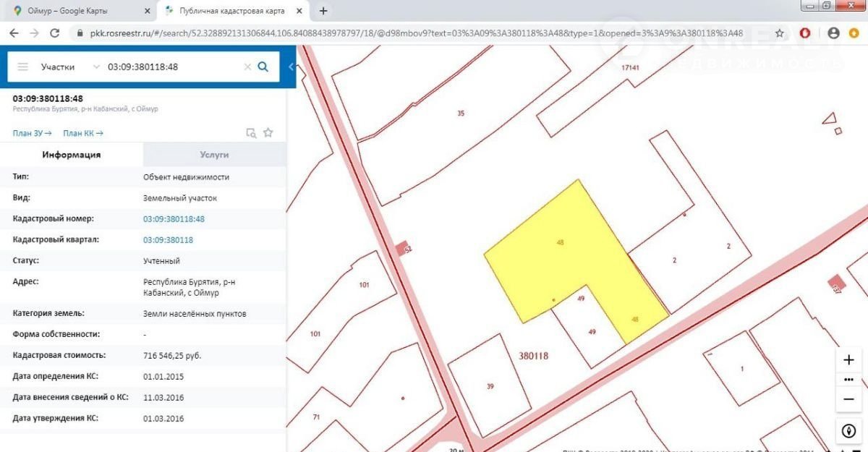Click the magnifier search button
This screenshot has height=452, width=868.
(263, 67)
